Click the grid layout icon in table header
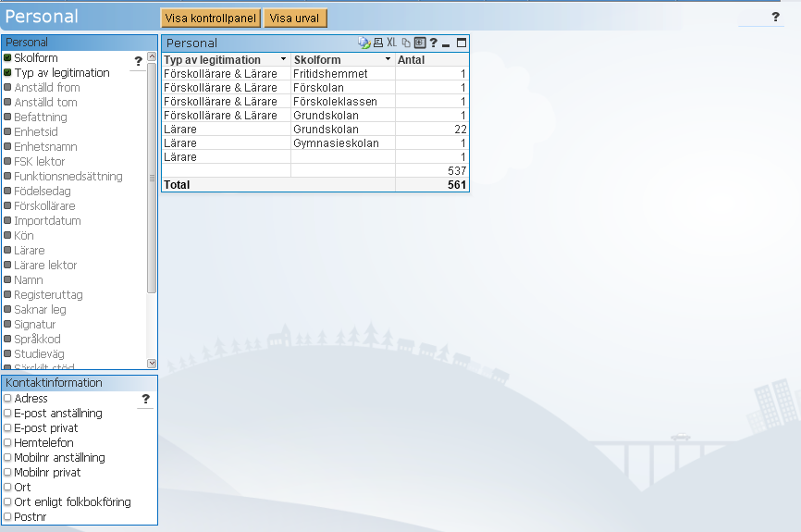This screenshot has height=532, width=801. (420, 43)
